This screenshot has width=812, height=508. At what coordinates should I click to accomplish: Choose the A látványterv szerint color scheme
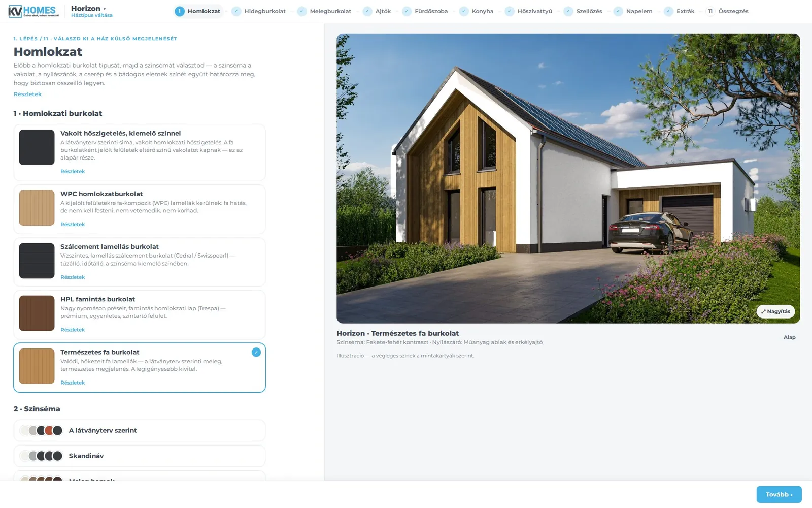tap(140, 430)
